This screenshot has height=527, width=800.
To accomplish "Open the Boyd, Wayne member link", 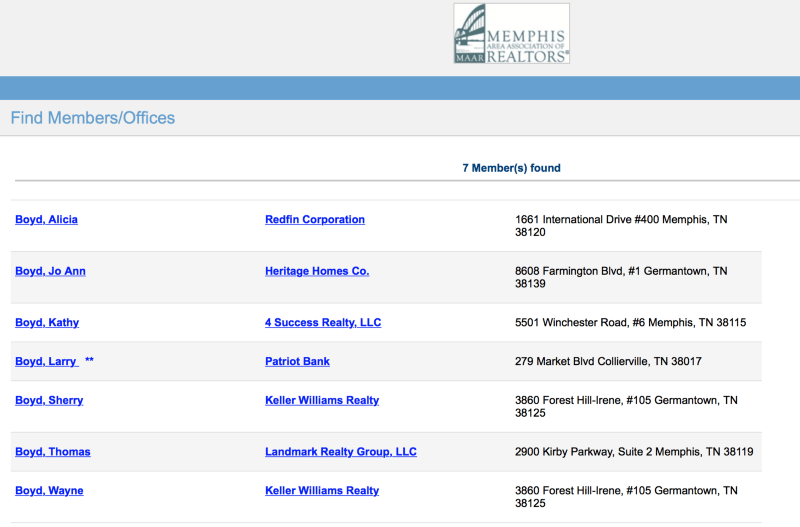I will pyautogui.click(x=49, y=491).
